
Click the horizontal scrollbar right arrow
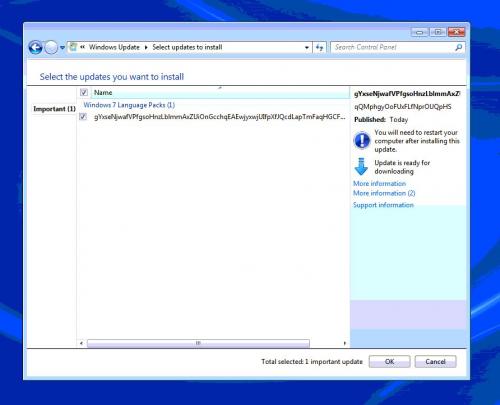[x=345, y=343]
